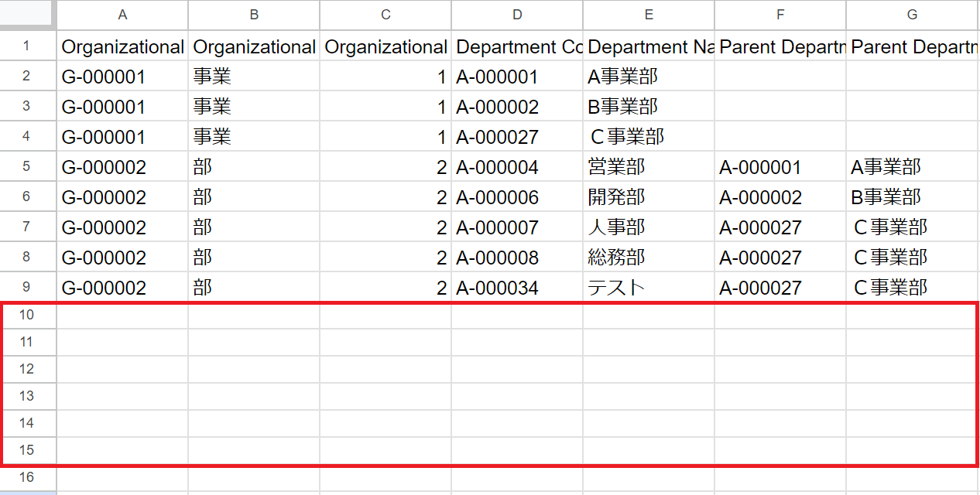Click cell containing A-000001 in column D
The height and width of the screenshot is (495, 980).
pos(517,77)
